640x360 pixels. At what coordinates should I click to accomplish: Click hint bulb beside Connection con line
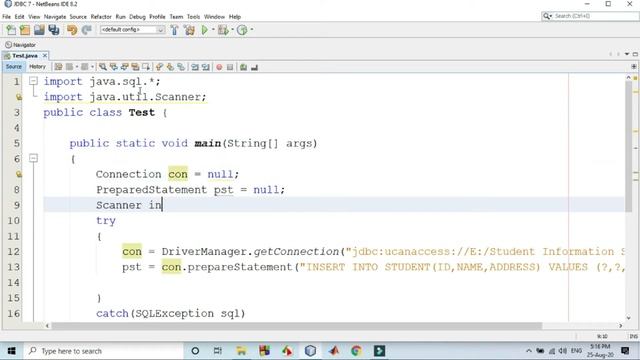pyautogui.click(x=18, y=174)
